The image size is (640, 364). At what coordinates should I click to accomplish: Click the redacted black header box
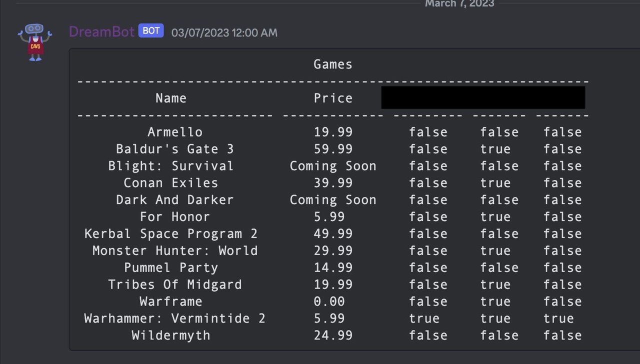[483, 97]
